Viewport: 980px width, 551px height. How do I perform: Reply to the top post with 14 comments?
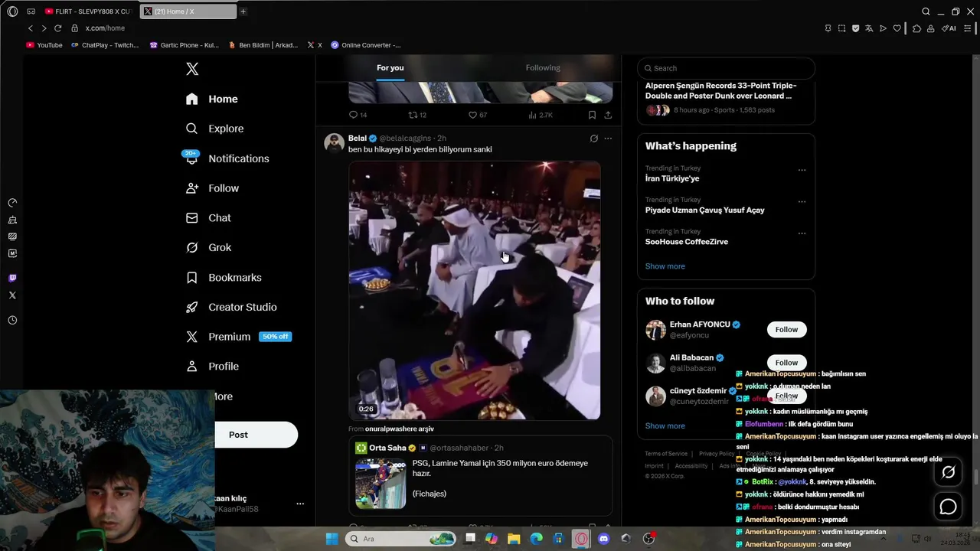click(x=358, y=115)
